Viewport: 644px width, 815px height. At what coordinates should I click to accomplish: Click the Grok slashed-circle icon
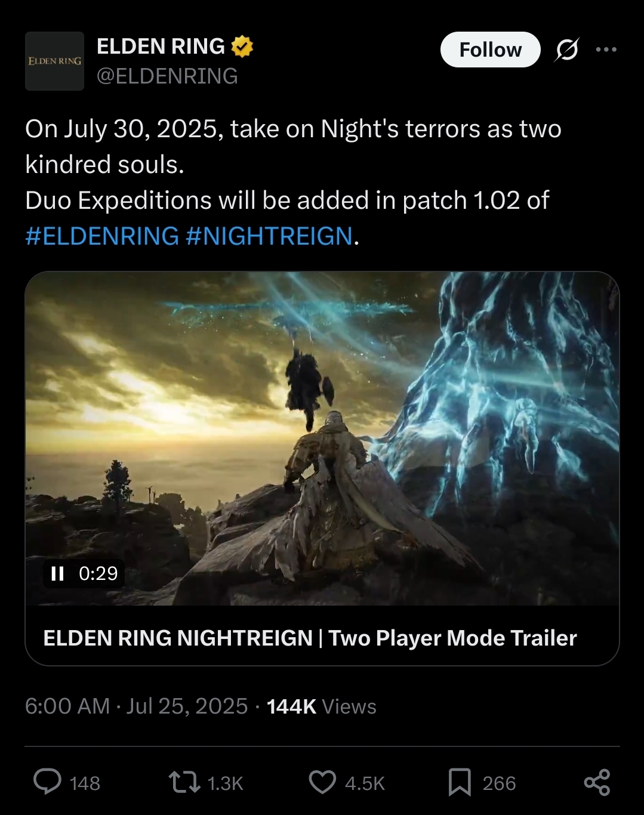pyautogui.click(x=566, y=50)
